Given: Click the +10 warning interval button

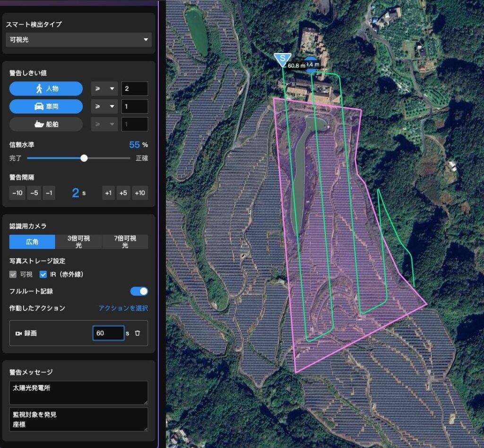Looking at the screenshot, I should pyautogui.click(x=139, y=193).
